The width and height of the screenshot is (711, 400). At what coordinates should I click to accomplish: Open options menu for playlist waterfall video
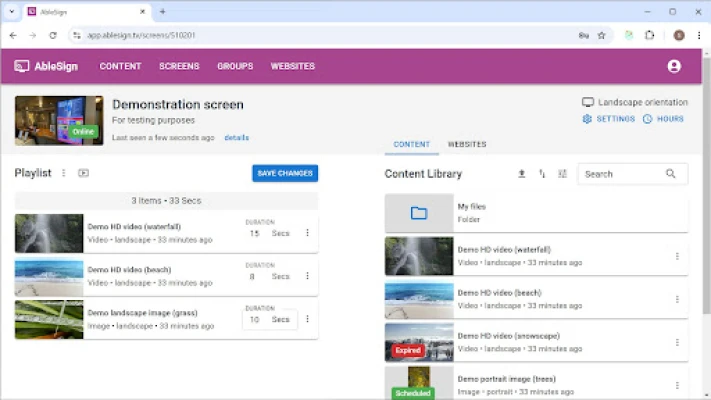pos(307,233)
